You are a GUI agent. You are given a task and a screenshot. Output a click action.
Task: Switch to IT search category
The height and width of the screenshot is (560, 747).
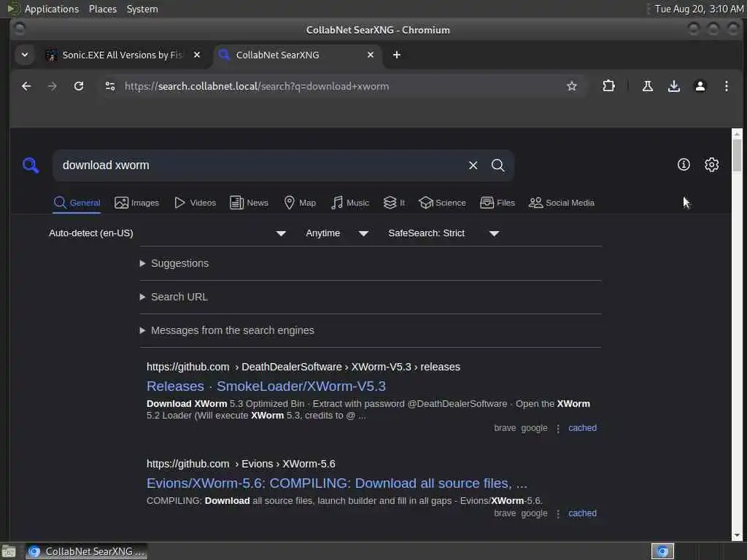click(394, 203)
